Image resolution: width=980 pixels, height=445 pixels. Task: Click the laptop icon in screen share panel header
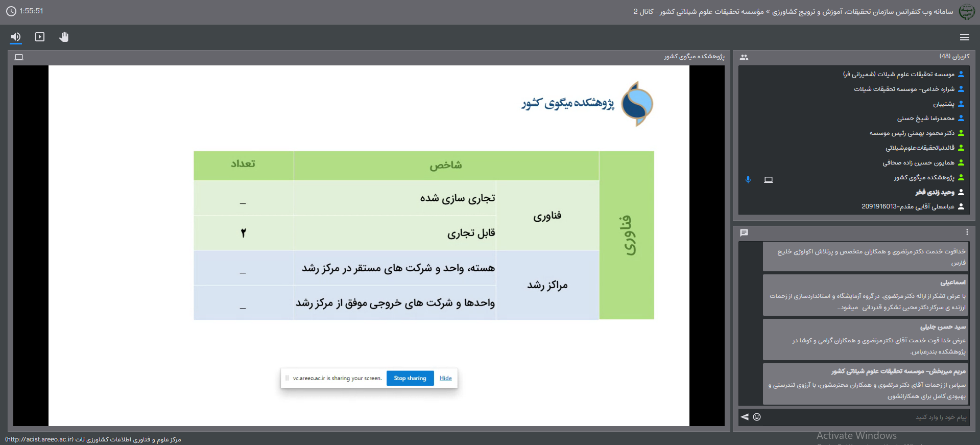click(x=19, y=57)
